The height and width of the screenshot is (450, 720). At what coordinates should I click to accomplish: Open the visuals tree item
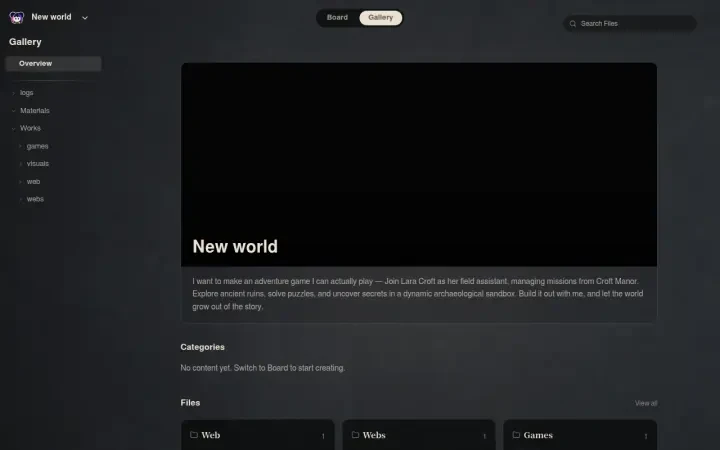tap(38, 163)
